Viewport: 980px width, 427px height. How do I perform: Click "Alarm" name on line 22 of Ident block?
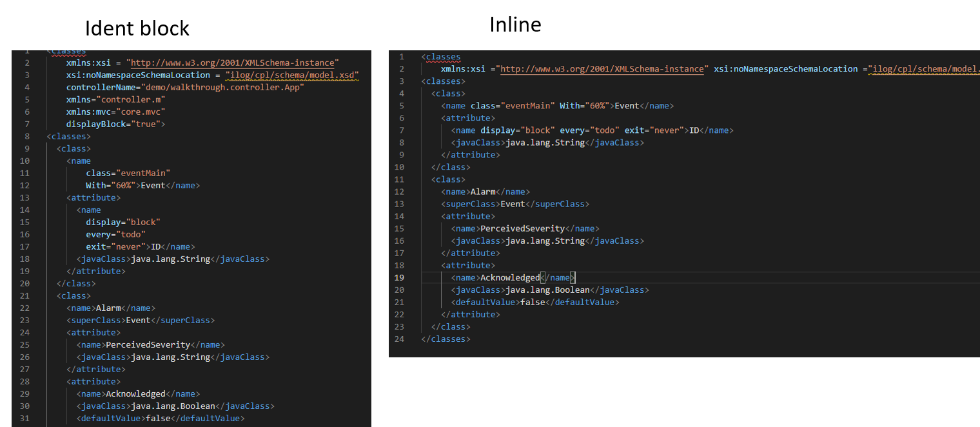click(108, 308)
